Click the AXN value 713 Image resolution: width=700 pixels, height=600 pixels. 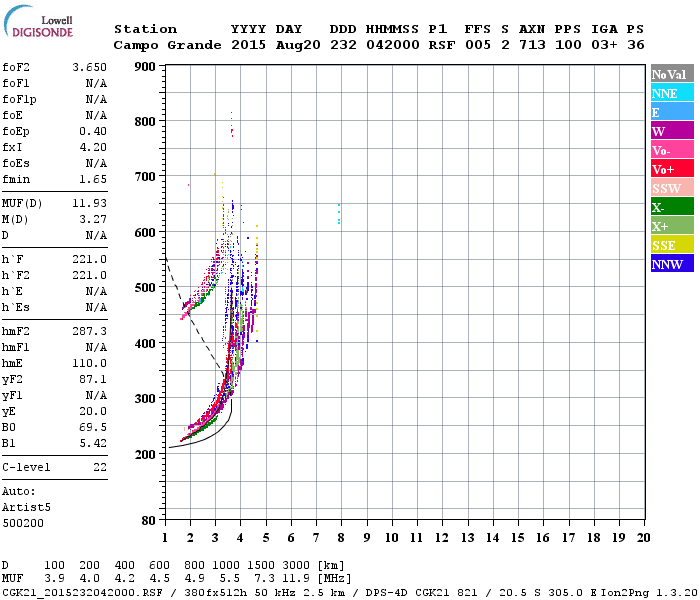coord(532,45)
